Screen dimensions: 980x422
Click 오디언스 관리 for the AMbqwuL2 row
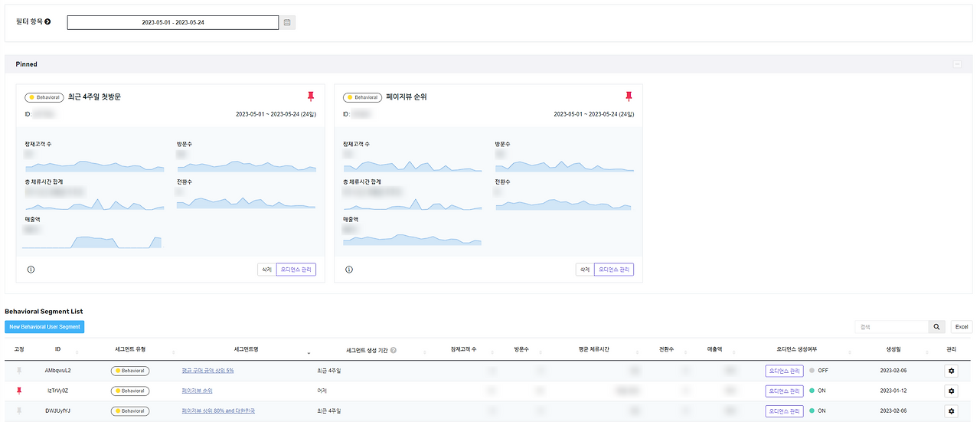click(x=784, y=370)
